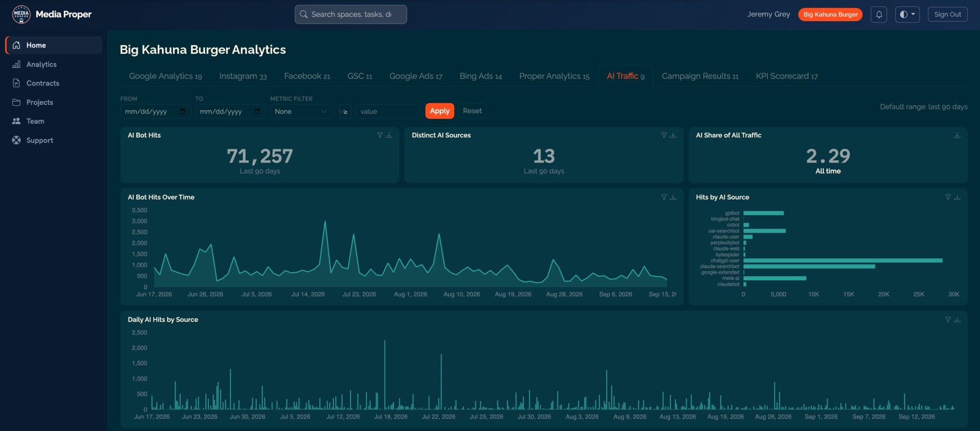Click the gptbot bar in chart
Image resolution: width=980 pixels, height=431 pixels.
pos(763,213)
